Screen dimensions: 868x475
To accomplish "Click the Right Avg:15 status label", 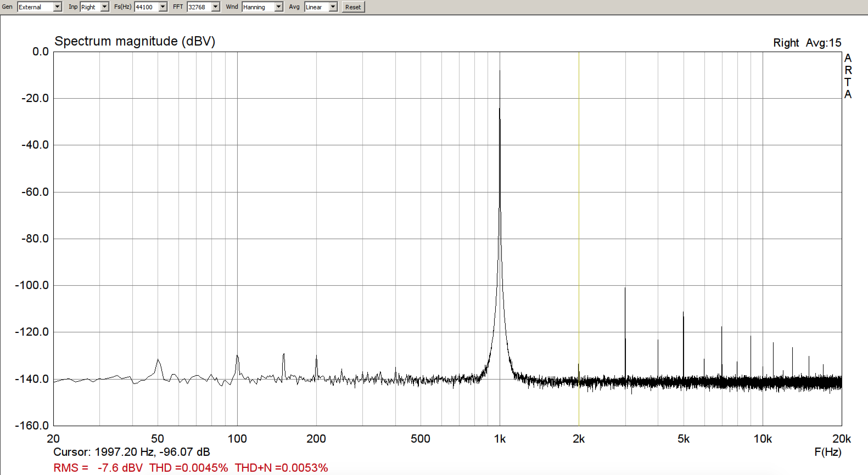I will (807, 43).
